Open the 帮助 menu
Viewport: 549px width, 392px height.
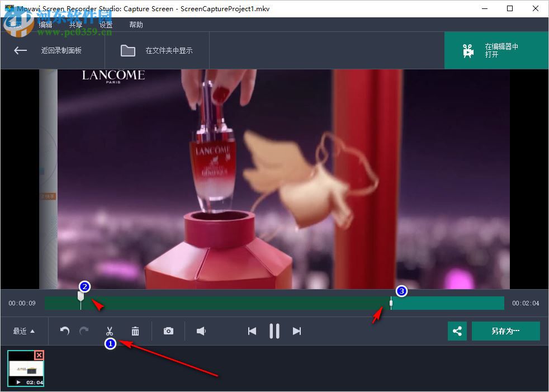pyautogui.click(x=136, y=24)
